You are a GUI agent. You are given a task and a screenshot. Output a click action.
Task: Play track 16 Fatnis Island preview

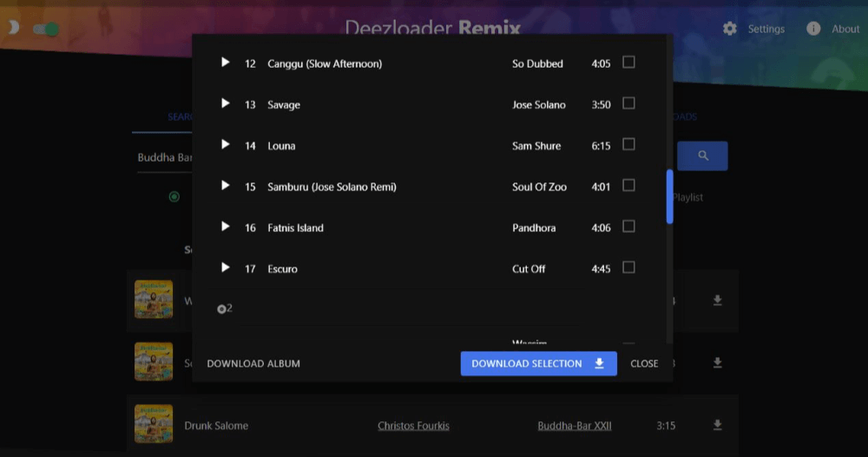coord(226,226)
